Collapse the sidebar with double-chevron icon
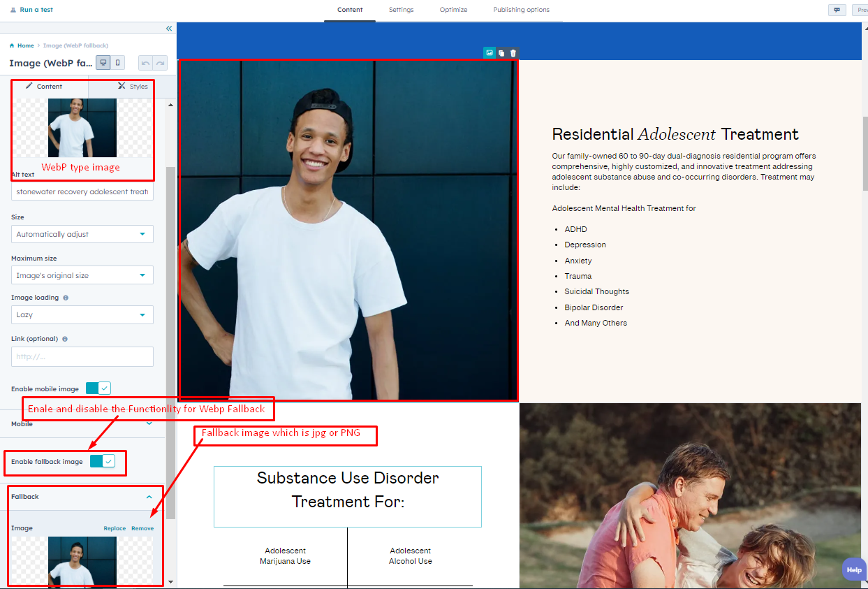Screen dimensions: 868x589 pyautogui.click(x=168, y=29)
